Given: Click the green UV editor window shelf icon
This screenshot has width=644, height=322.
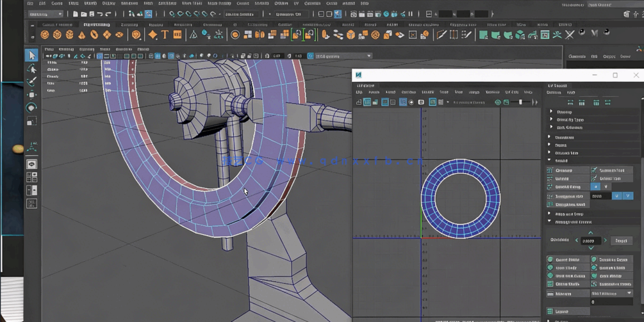Looking at the screenshot, I should point(545,35).
